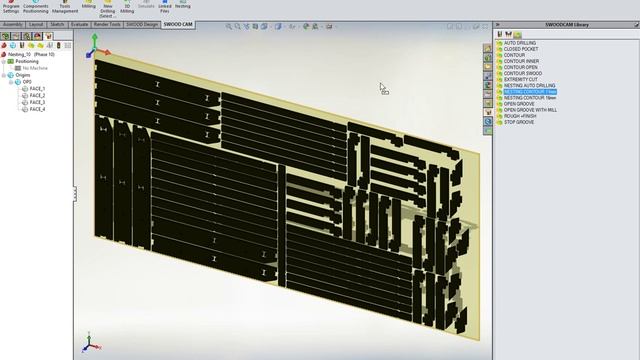Select OPEN GROOVE library entry
Viewport: 640px width, 360px height.
pos(519,104)
